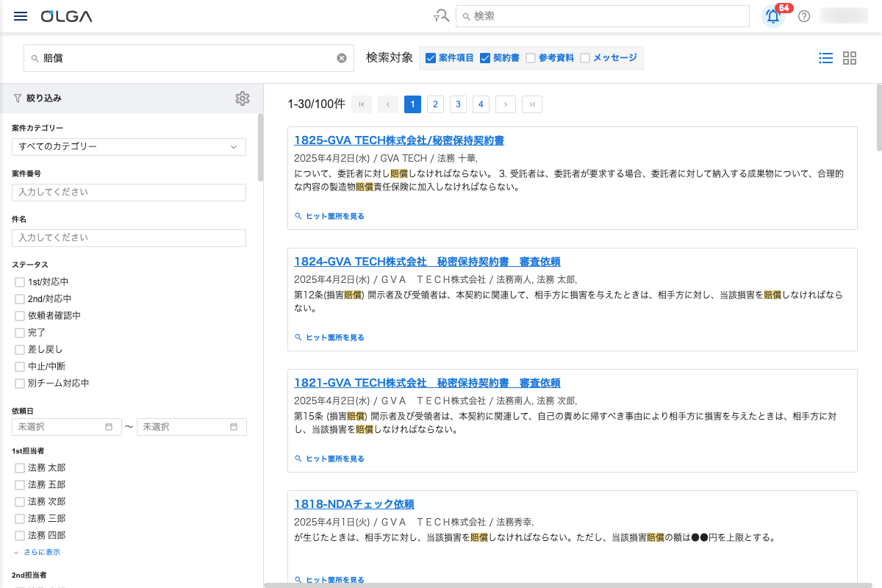The height and width of the screenshot is (588, 882).
Task: Click the 依頼日 end date field
Action: (x=192, y=427)
